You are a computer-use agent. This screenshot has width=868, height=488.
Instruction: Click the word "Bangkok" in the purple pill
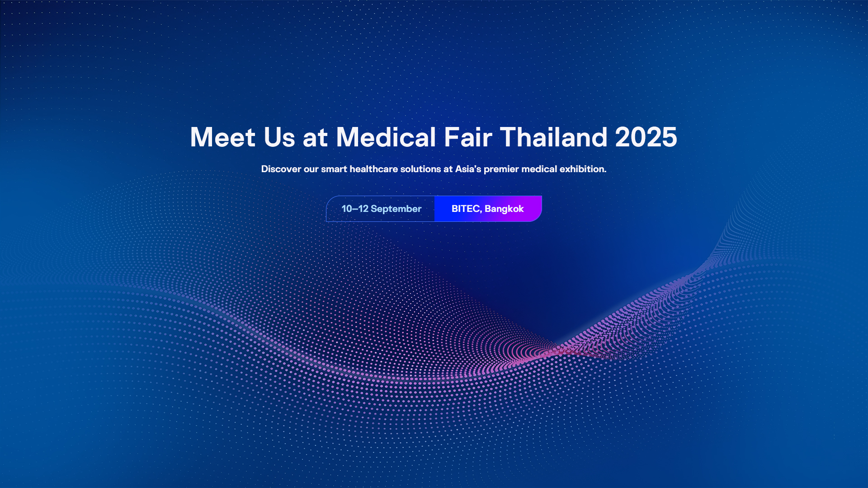coord(504,209)
